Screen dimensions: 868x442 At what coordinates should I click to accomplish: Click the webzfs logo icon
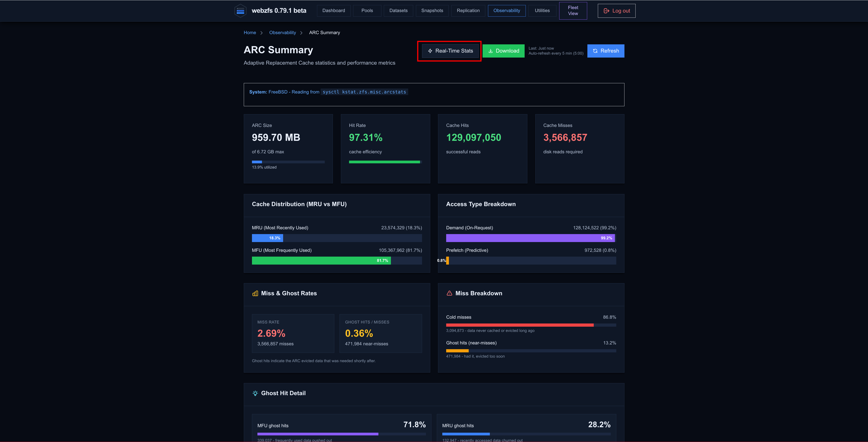[240, 11]
